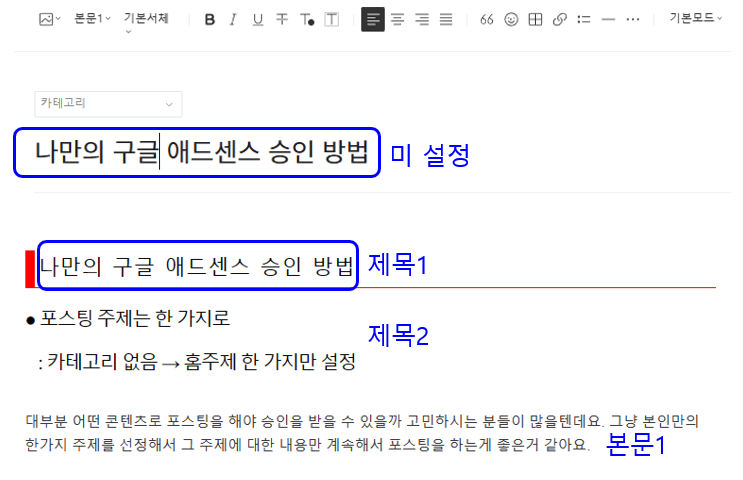Click the body paragraph starting '대부분 어떤 콘텐츠로'
The height and width of the screenshot is (480, 743).
[x=362, y=433]
